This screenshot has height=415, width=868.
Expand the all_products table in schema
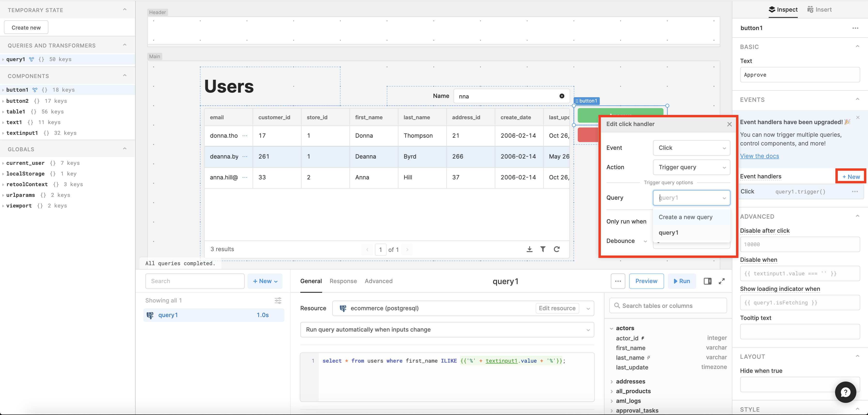[x=612, y=391]
